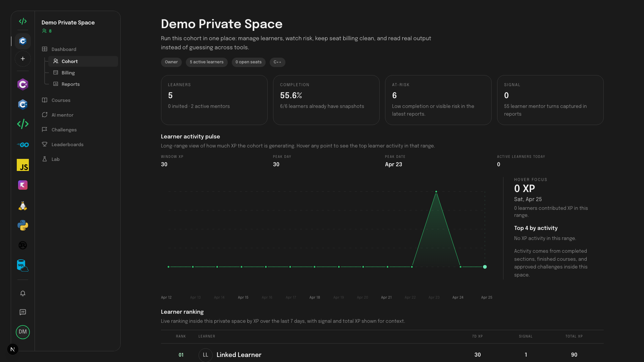Open the DM profile avatar

(x=23, y=332)
